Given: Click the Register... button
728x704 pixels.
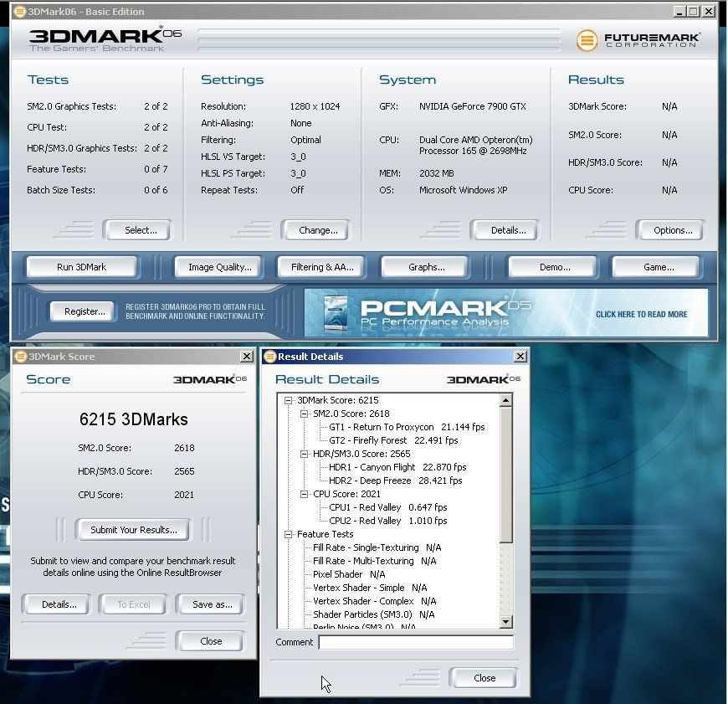Looking at the screenshot, I should coord(84,311).
